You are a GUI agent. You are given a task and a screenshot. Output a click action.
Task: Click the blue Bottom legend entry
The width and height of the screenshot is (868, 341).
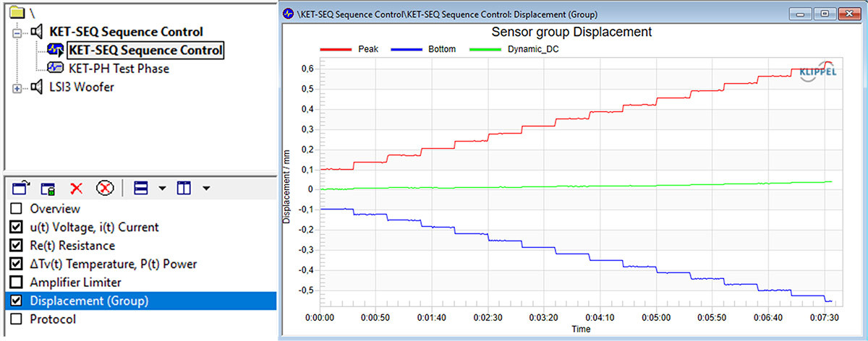[x=422, y=50]
